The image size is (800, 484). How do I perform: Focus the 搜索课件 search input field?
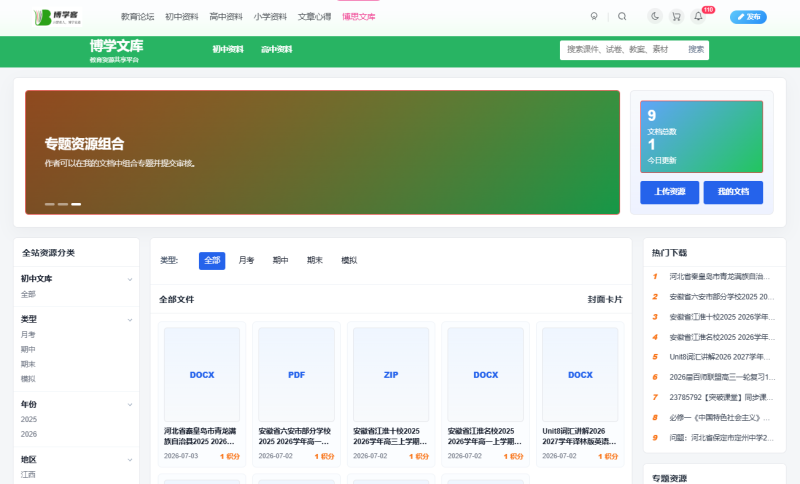[x=621, y=49]
